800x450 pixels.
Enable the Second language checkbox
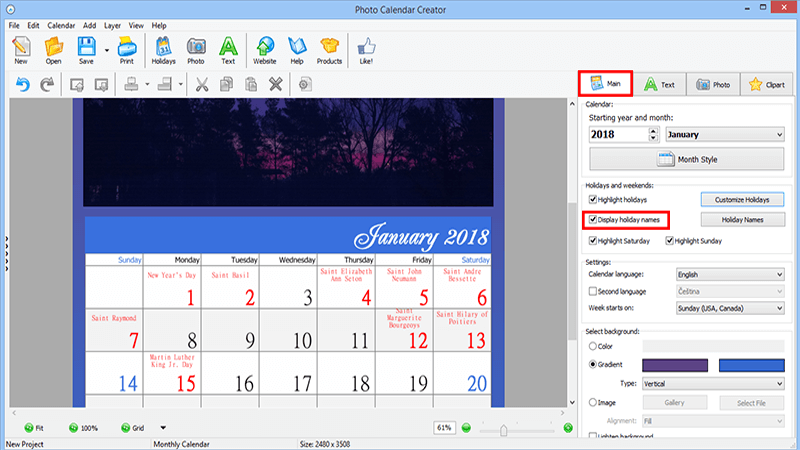tap(593, 290)
